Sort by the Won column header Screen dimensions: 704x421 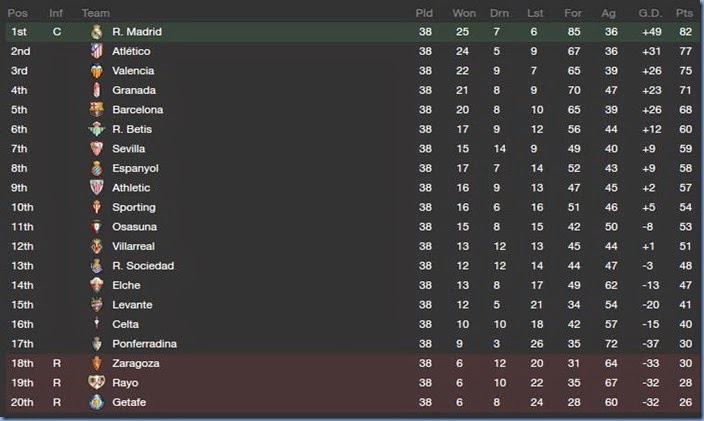(x=464, y=13)
